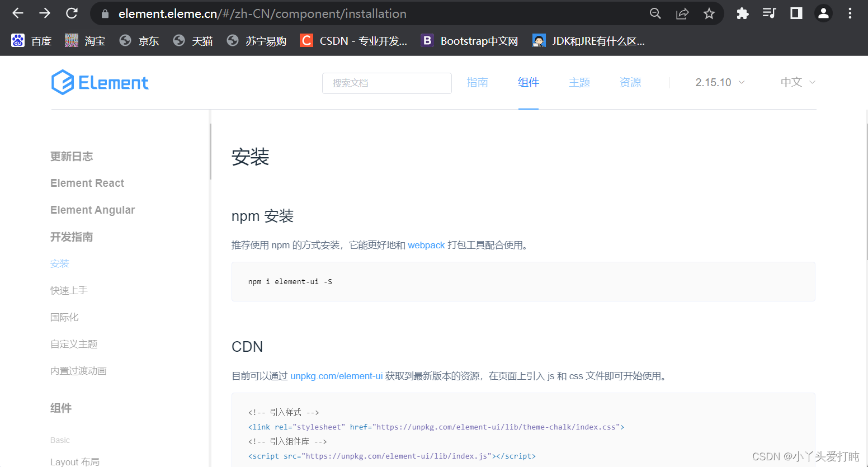Click the 开发指南 sidebar heading
The width and height of the screenshot is (868, 467).
(72, 237)
